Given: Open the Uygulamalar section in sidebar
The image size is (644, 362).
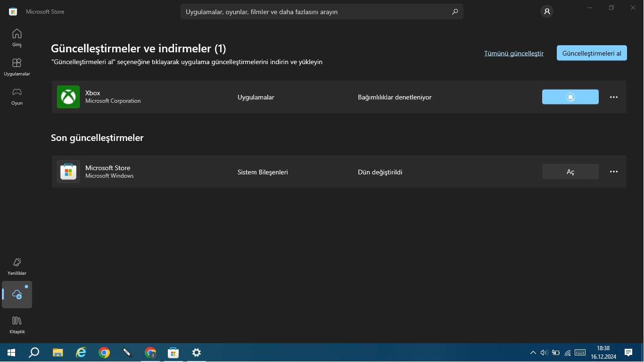Looking at the screenshot, I should (x=17, y=67).
